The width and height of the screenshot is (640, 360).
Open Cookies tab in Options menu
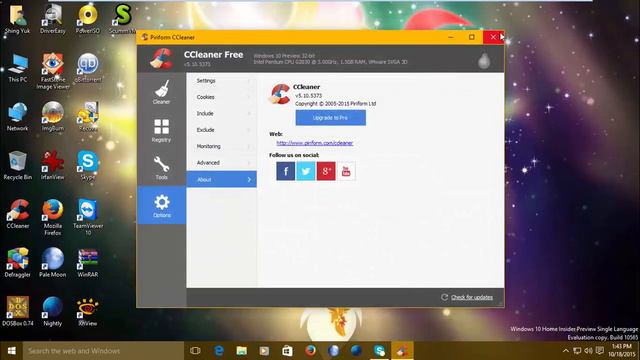pyautogui.click(x=222, y=97)
